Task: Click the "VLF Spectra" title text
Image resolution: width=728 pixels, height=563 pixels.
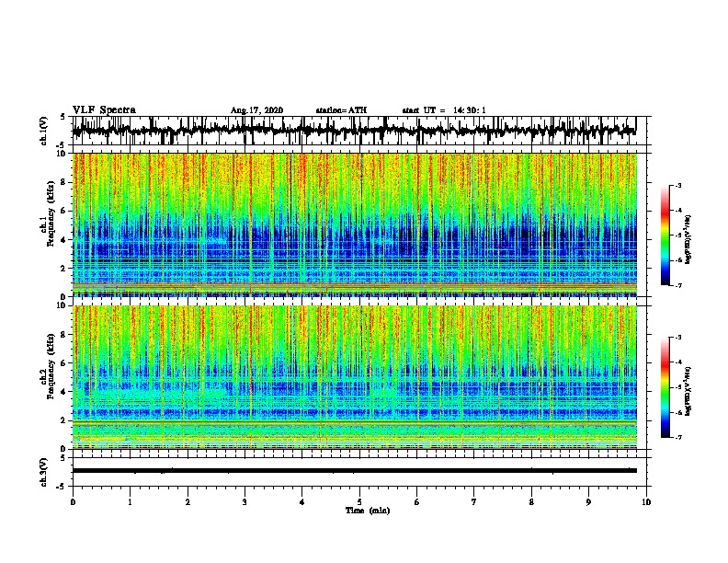Action: 104,110
